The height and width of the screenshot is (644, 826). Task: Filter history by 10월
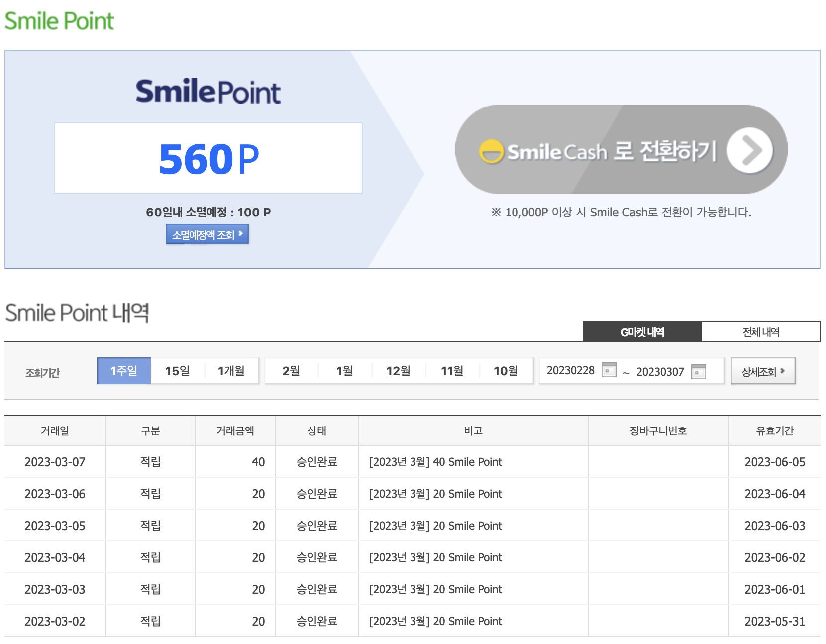click(506, 371)
